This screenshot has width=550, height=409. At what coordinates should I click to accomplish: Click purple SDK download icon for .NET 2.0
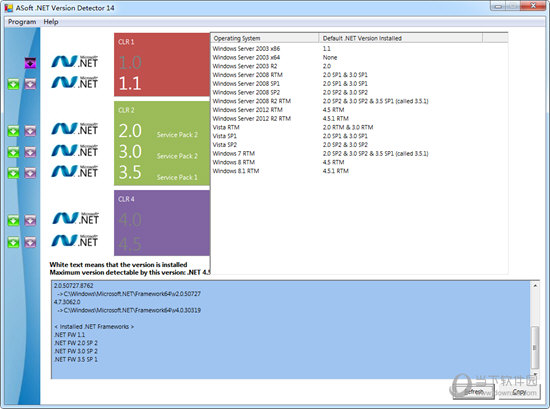pyautogui.click(x=30, y=131)
